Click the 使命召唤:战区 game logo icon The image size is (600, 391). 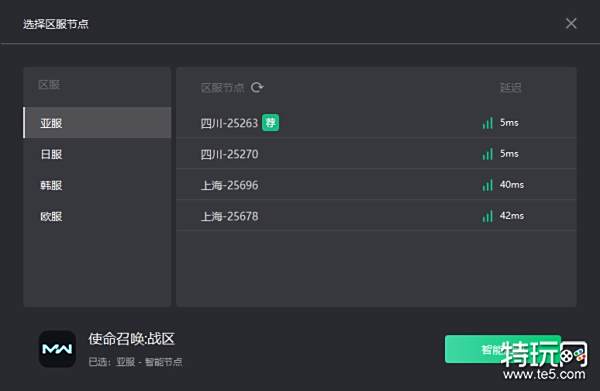[57, 349]
